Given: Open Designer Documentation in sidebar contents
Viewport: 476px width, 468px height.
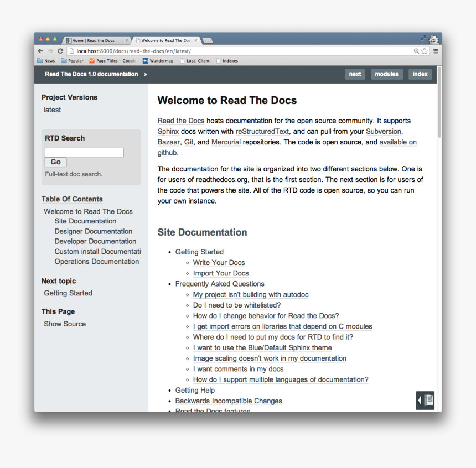Looking at the screenshot, I should [93, 231].
